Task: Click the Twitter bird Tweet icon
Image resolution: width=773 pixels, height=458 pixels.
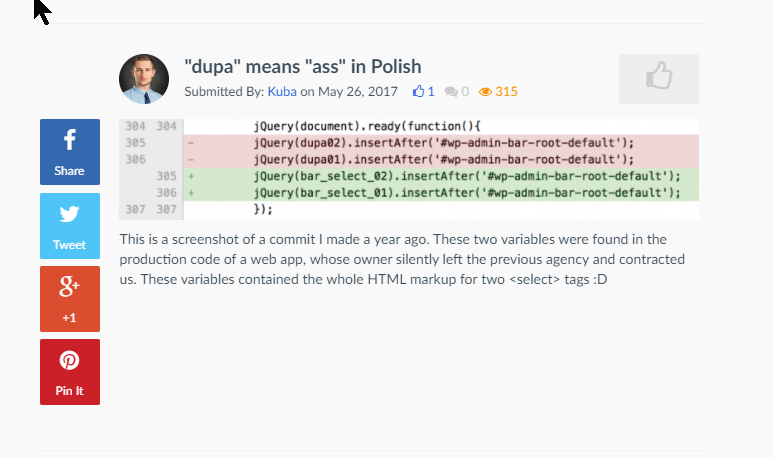Action: pos(69,215)
